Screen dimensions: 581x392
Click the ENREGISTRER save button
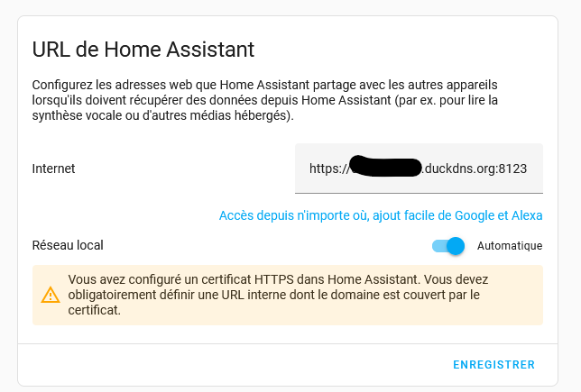pos(493,365)
